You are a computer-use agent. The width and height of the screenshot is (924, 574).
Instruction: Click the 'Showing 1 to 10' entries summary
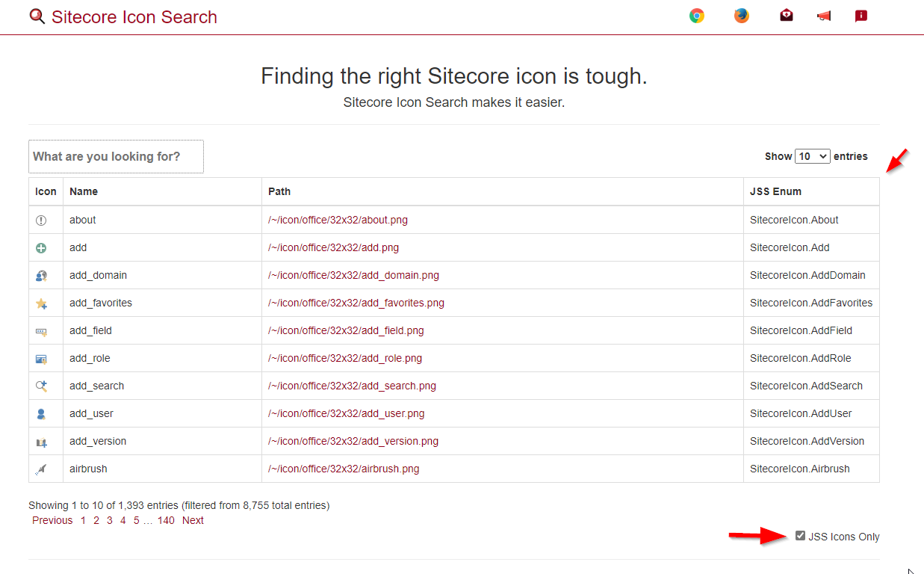tap(179, 505)
